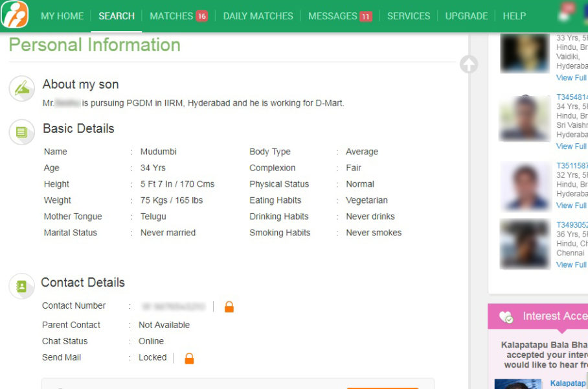Click the Contact Details address book icon

pos(22,286)
